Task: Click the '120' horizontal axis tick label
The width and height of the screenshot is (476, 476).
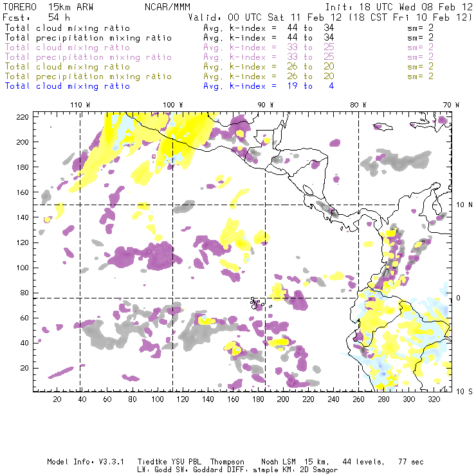Action: click(183, 399)
